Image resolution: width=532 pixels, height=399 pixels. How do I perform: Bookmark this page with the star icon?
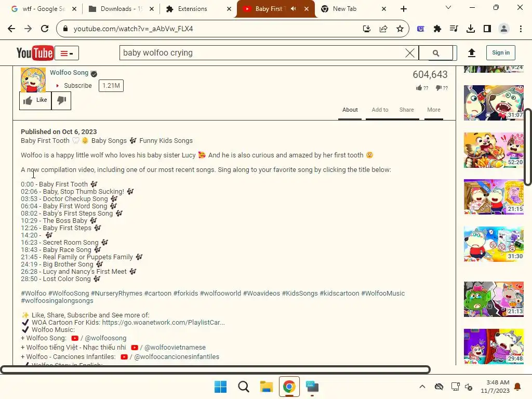click(400, 29)
